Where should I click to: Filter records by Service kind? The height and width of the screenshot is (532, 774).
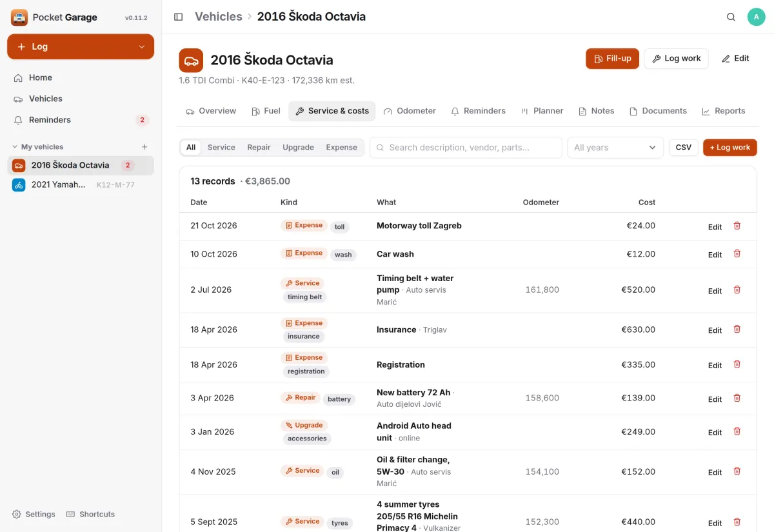(x=221, y=148)
